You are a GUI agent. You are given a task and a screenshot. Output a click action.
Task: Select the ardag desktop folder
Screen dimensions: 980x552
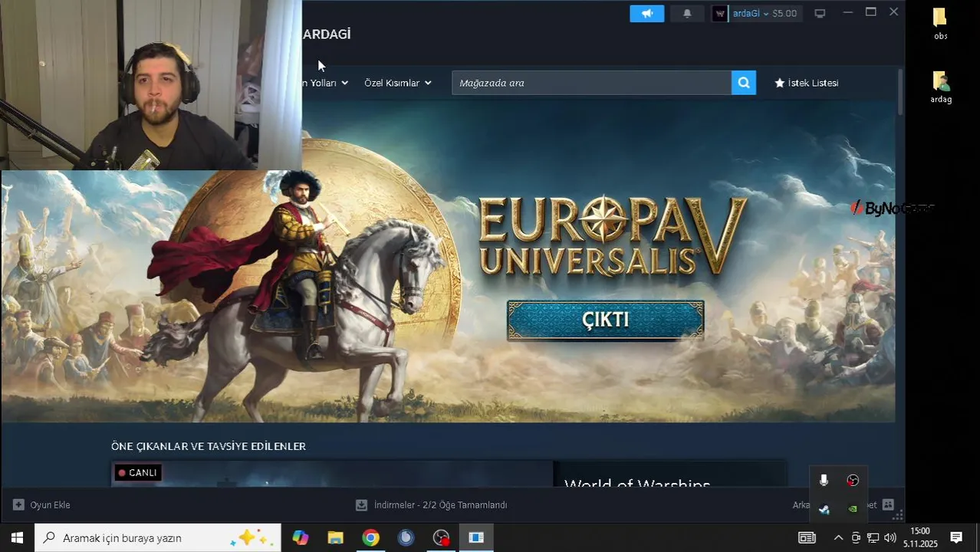tap(941, 87)
